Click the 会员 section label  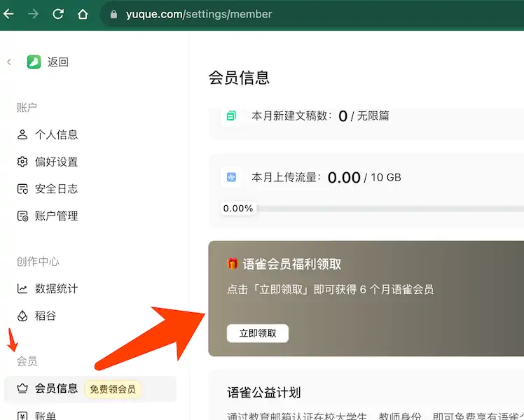pyautogui.click(x=27, y=361)
